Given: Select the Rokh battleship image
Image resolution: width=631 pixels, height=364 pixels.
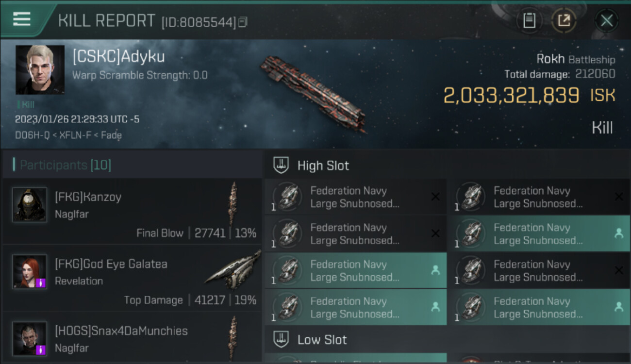Looking at the screenshot, I should coord(314,92).
